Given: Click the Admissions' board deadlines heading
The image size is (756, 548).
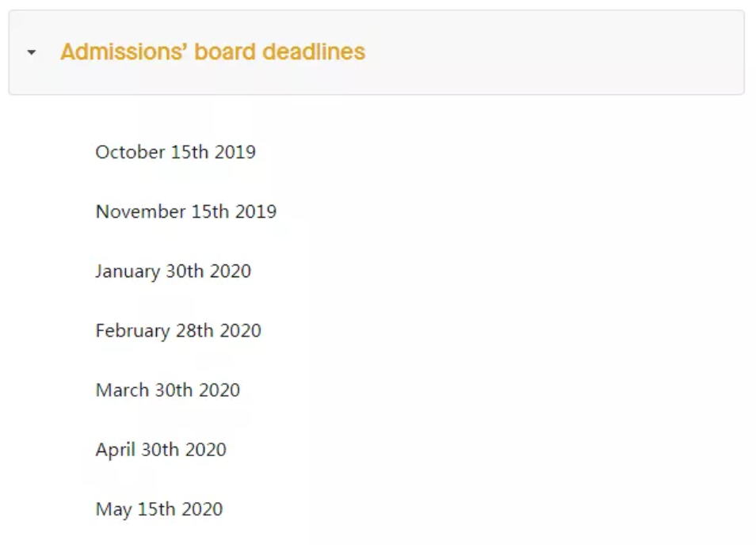Looking at the screenshot, I should pos(212,51).
